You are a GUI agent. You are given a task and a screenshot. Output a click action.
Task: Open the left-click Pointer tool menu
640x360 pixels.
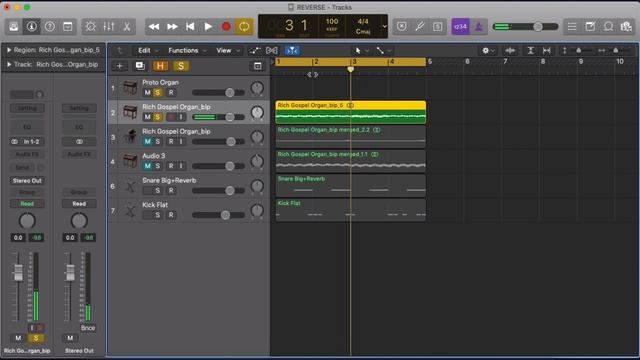[361, 51]
